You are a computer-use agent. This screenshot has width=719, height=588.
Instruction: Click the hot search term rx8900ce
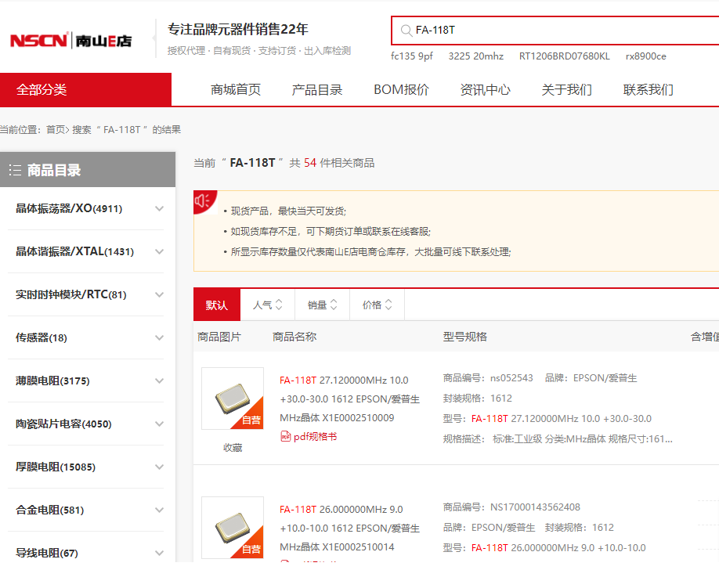[645, 56]
